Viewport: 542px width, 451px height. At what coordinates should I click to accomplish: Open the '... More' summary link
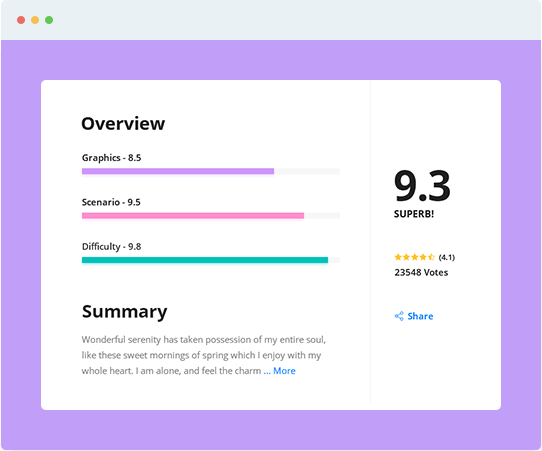coord(280,371)
